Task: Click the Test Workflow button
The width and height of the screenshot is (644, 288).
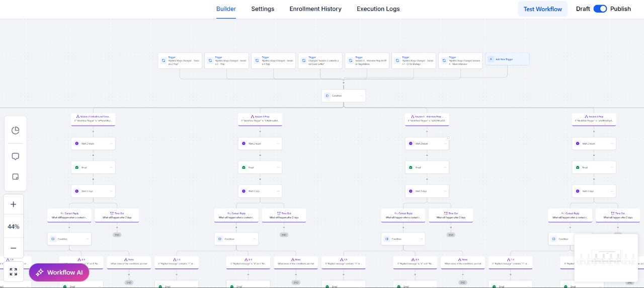Action: click(542, 9)
